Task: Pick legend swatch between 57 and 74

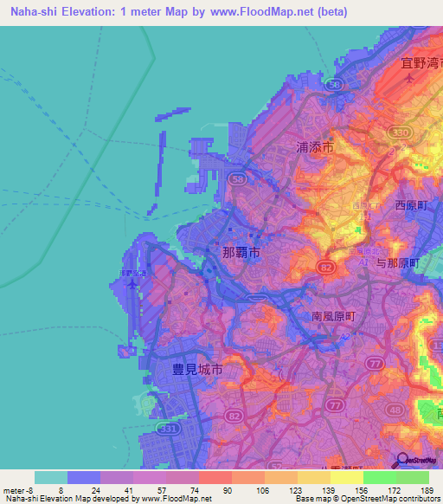Action: click(183, 478)
